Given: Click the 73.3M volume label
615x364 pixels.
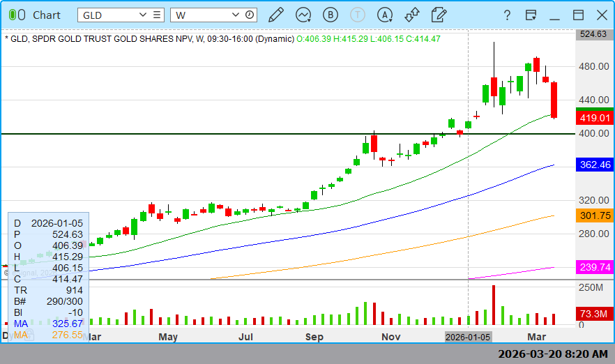Looking at the screenshot, I should coord(595,314).
